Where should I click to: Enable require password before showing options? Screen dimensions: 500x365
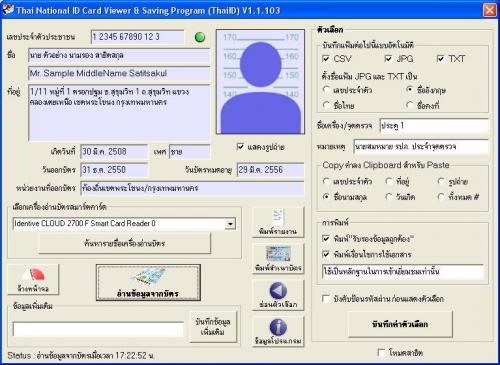pyautogui.click(x=326, y=299)
